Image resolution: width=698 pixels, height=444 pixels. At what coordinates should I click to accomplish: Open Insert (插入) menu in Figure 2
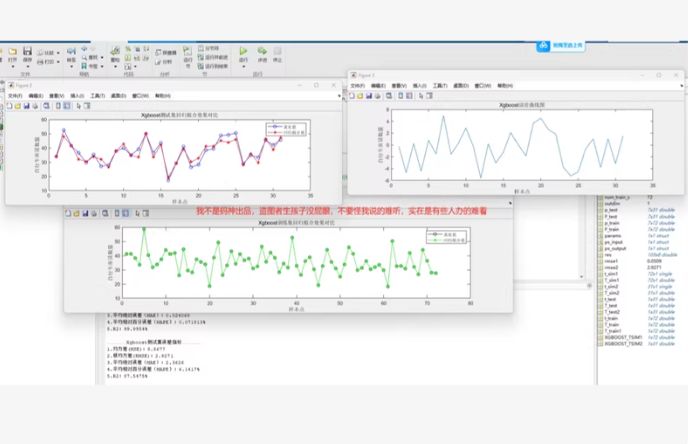[x=77, y=96]
